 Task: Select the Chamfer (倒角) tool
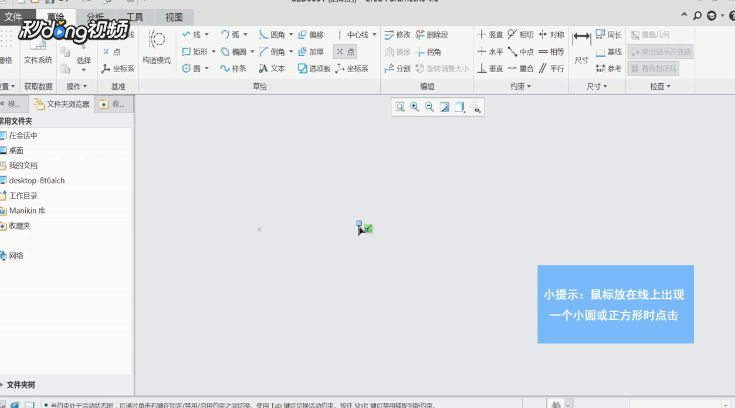click(x=272, y=51)
